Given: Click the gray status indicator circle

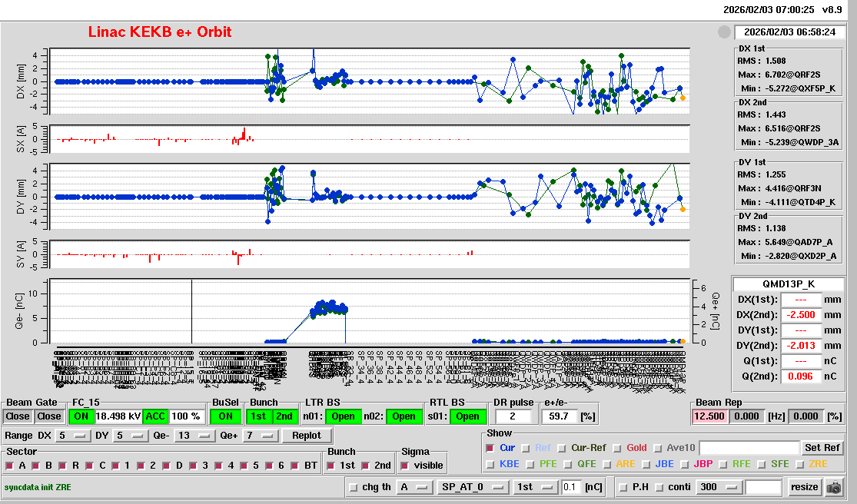Looking at the screenshot, I should [x=723, y=32].
